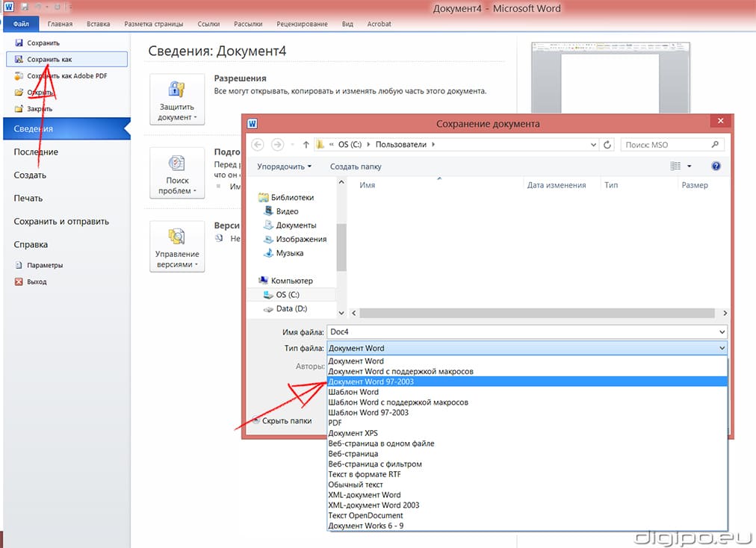The image size is (756, 548).
Task: Select Сохранить как in the File menu
Action: (x=49, y=59)
